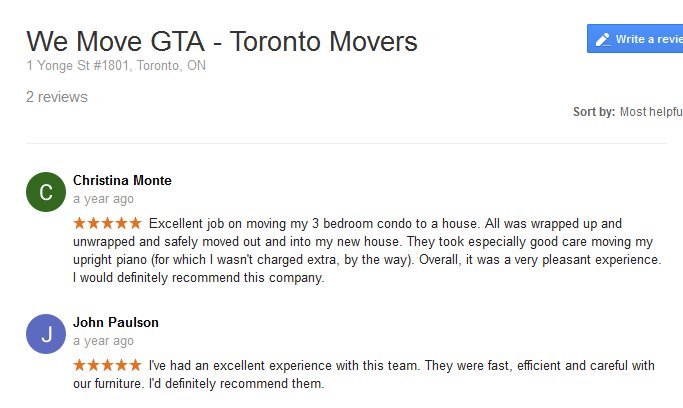
Task: Click "a year ago" under Christina Monte
Action: point(103,199)
